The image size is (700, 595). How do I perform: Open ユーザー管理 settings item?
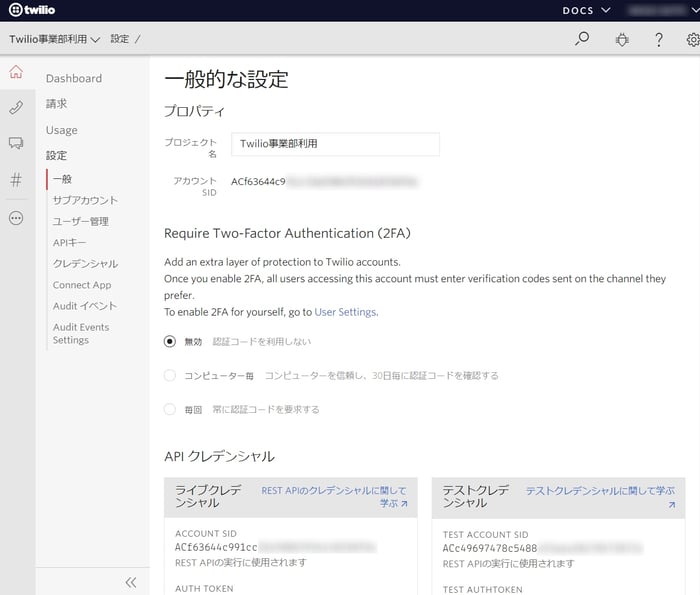click(x=80, y=221)
